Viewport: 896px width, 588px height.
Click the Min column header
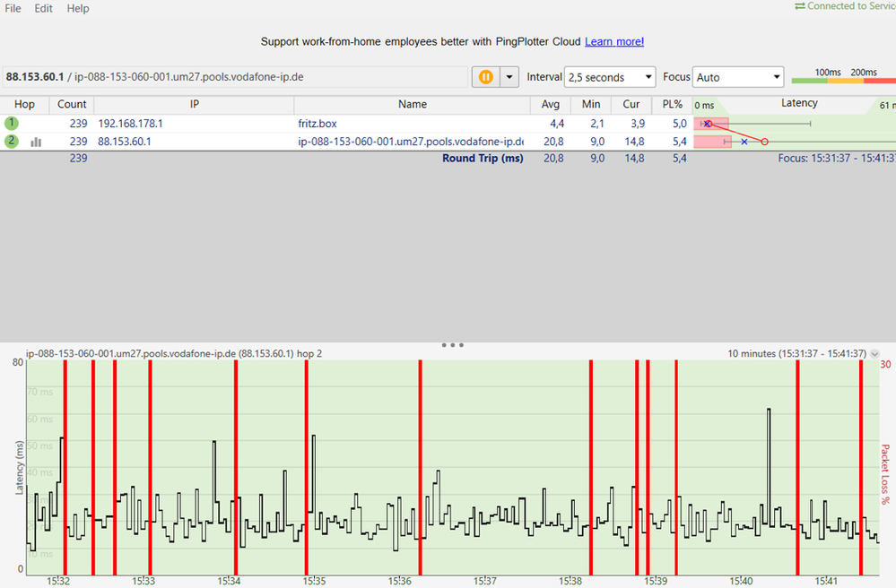tap(591, 105)
